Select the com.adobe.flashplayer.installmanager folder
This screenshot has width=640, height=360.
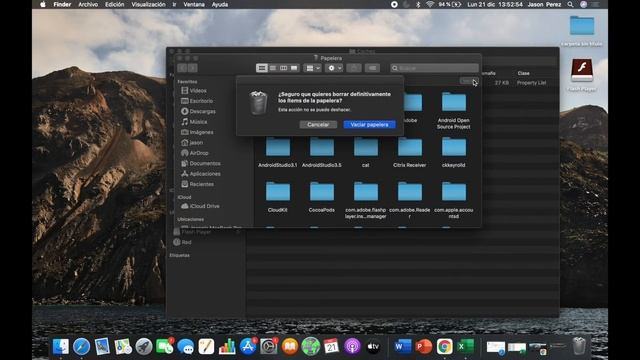(366, 200)
